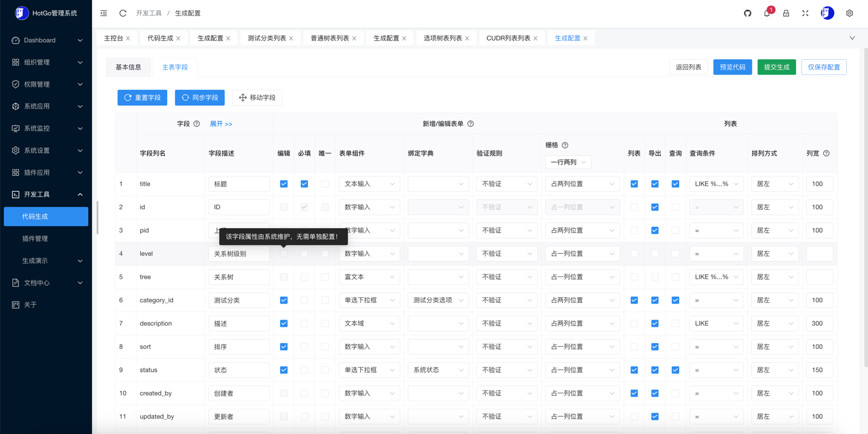
Task: Open the 一行两列 grid dropdown
Action: [x=568, y=162]
